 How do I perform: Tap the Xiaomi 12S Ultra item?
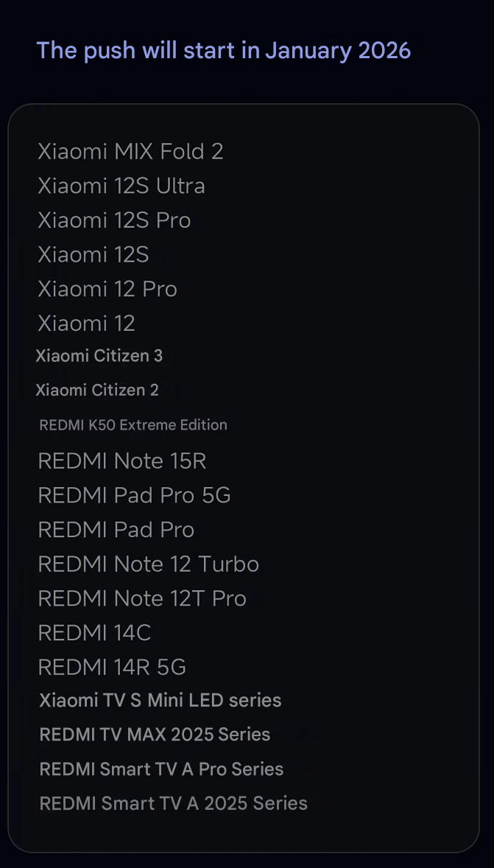click(x=121, y=186)
